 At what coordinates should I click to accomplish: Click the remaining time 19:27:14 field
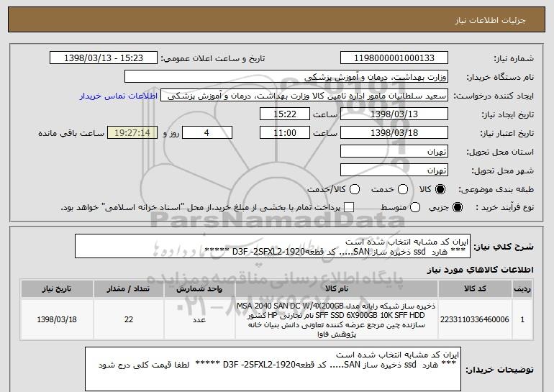coord(132,133)
